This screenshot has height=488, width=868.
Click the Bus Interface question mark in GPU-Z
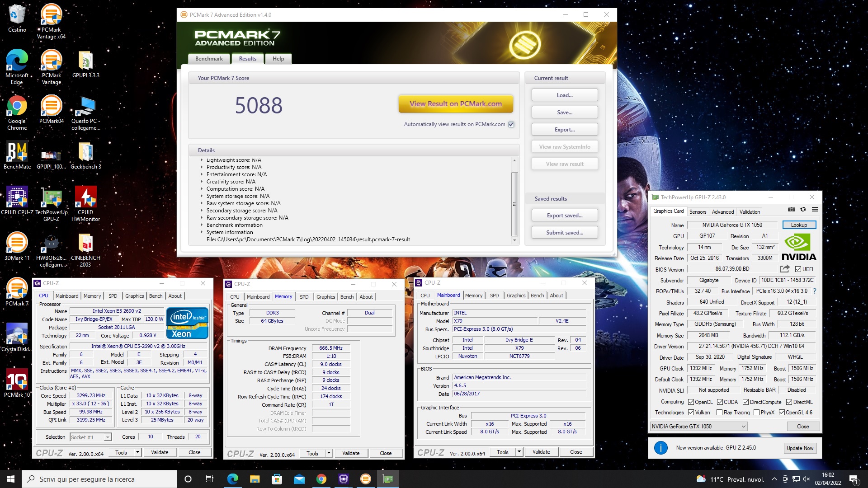pos(815,291)
